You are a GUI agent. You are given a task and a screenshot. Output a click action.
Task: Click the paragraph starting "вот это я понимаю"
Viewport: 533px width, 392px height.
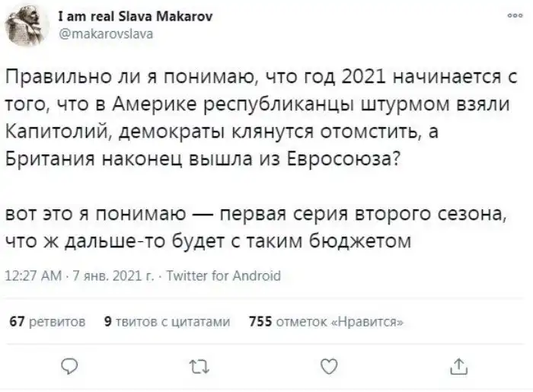tap(251, 226)
